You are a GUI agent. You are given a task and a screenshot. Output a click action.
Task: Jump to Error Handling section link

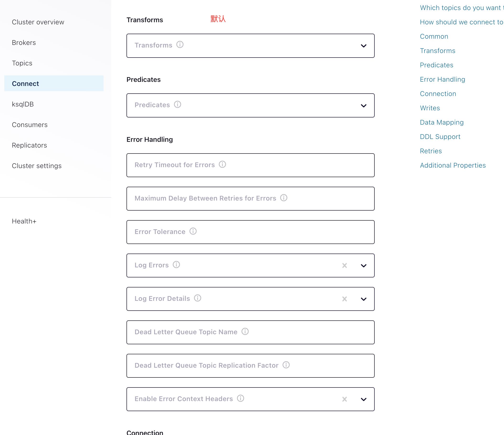(442, 79)
